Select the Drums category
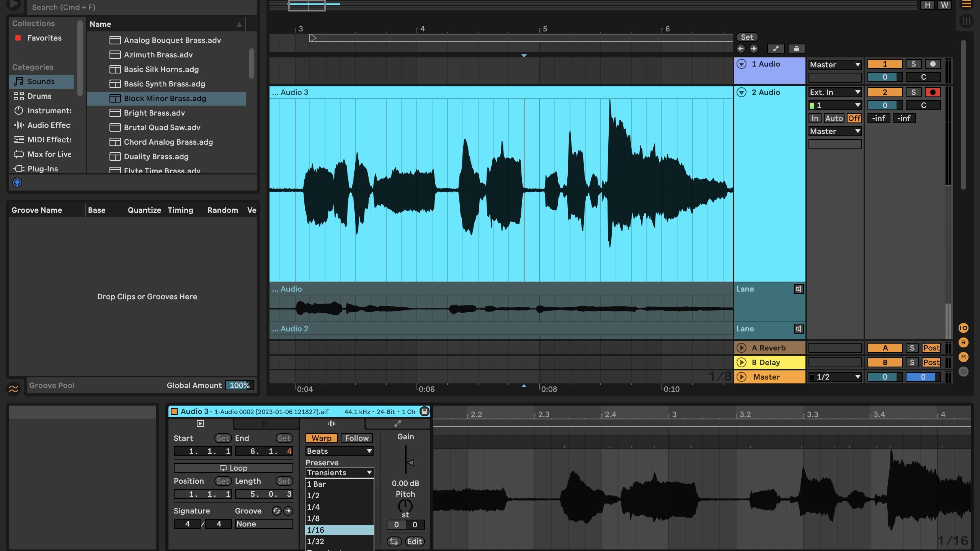Image resolution: width=980 pixels, height=551 pixels. point(39,96)
